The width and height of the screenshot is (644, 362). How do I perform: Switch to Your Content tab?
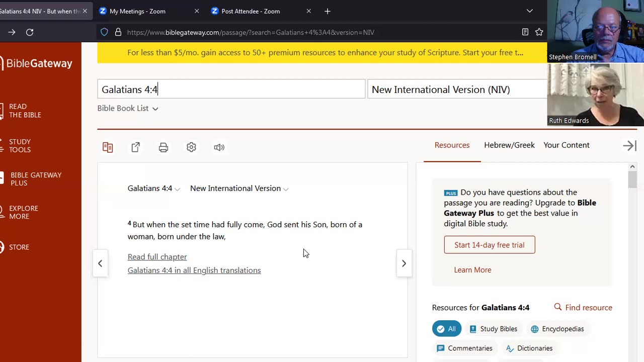coord(567,145)
